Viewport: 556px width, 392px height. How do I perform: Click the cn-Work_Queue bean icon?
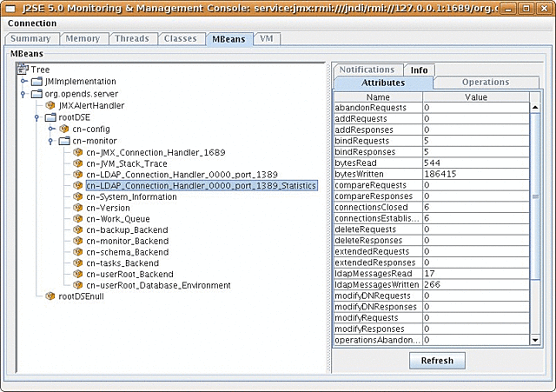[x=78, y=218]
